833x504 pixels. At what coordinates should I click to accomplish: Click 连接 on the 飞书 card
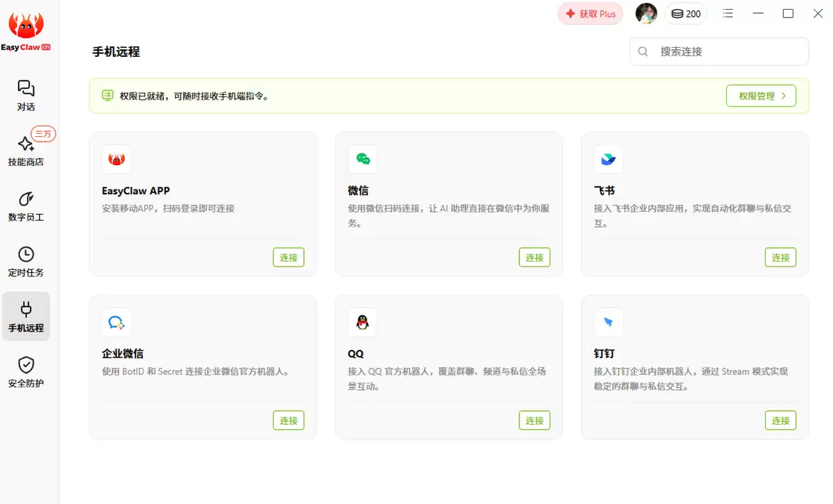[780, 257]
